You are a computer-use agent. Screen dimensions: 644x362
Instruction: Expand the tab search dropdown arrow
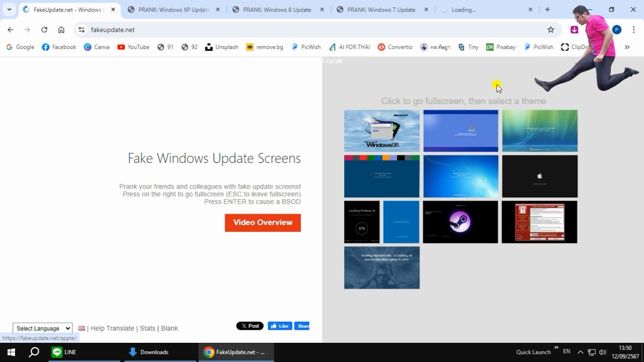coord(9,10)
